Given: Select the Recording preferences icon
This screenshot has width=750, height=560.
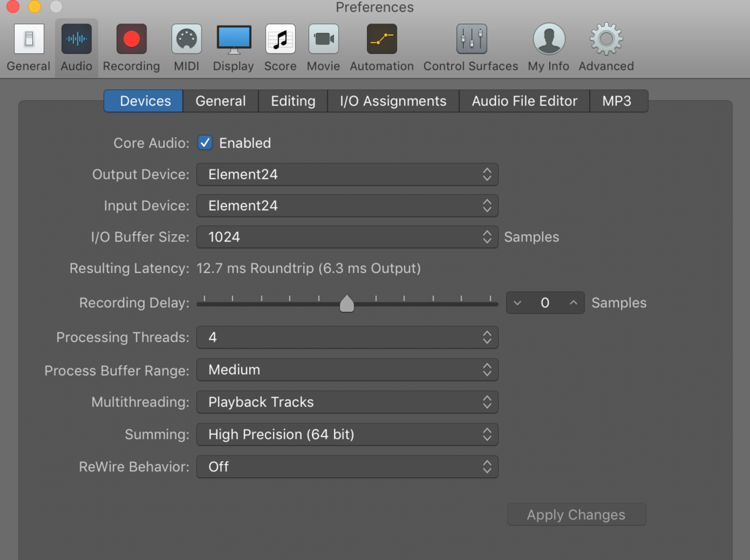Looking at the screenshot, I should (x=131, y=40).
